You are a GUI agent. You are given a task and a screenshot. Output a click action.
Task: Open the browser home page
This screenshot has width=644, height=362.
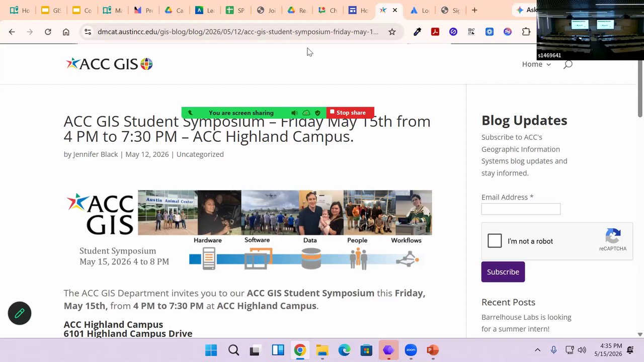point(66,32)
